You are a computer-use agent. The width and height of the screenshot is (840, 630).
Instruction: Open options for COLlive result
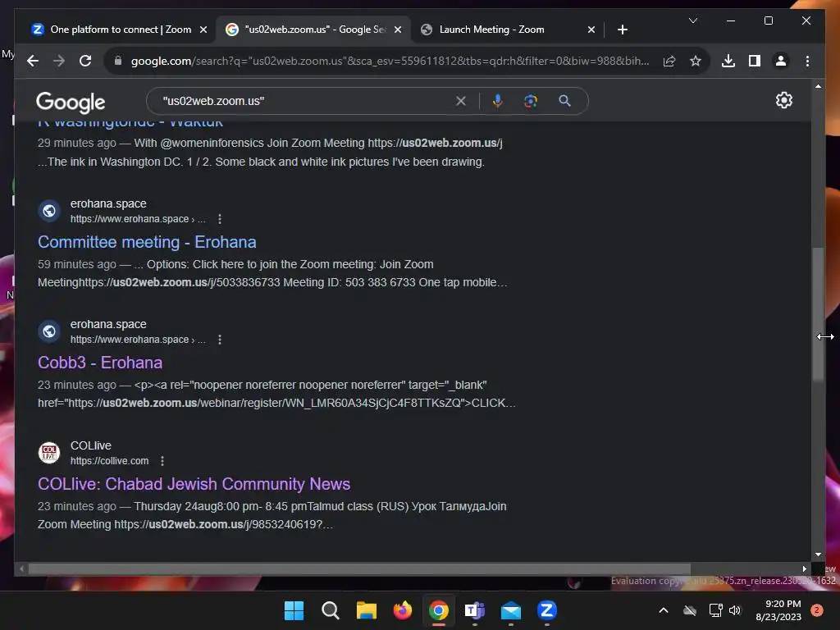(x=162, y=461)
